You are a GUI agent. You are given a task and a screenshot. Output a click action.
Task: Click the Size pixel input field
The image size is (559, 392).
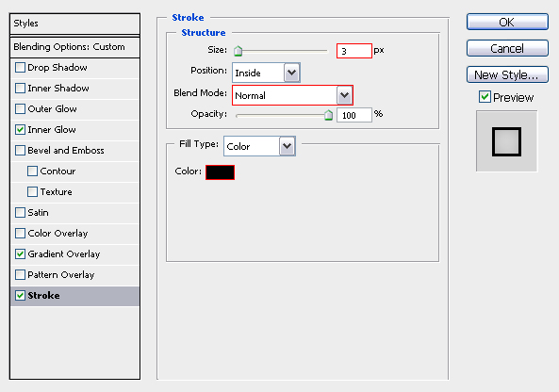(354, 51)
